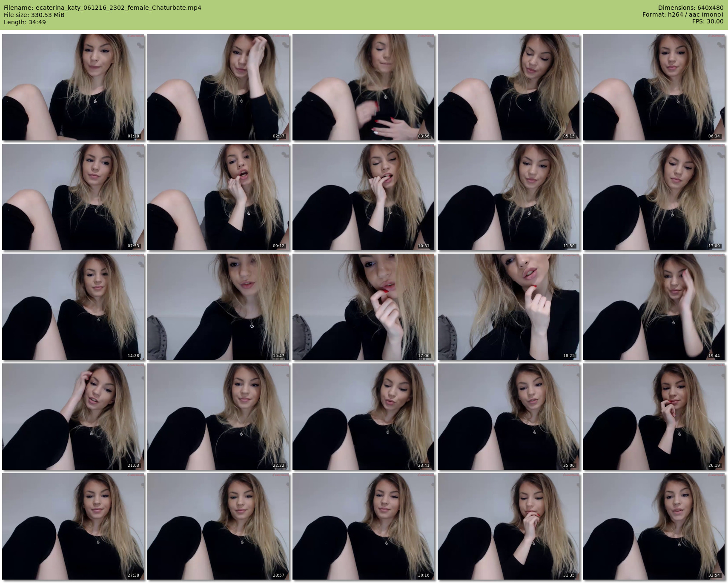Click the final thumbnail stamped 32:54
The width and height of the screenshot is (728, 583).
pyautogui.click(x=653, y=526)
